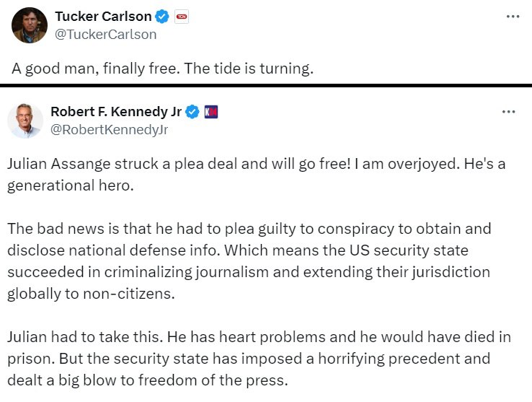Open more options on Tucker Carlson's tweet
This screenshot has width=532, height=402.
[x=513, y=17]
